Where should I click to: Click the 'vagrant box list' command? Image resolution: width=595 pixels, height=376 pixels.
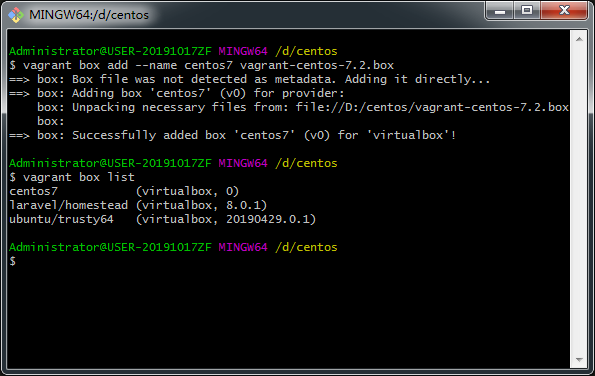72,177
